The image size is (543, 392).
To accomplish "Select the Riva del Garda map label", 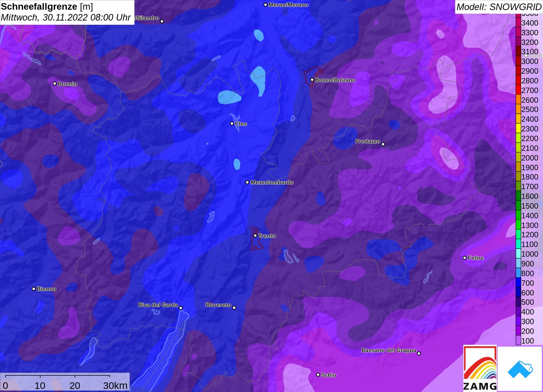I will 158,305.
